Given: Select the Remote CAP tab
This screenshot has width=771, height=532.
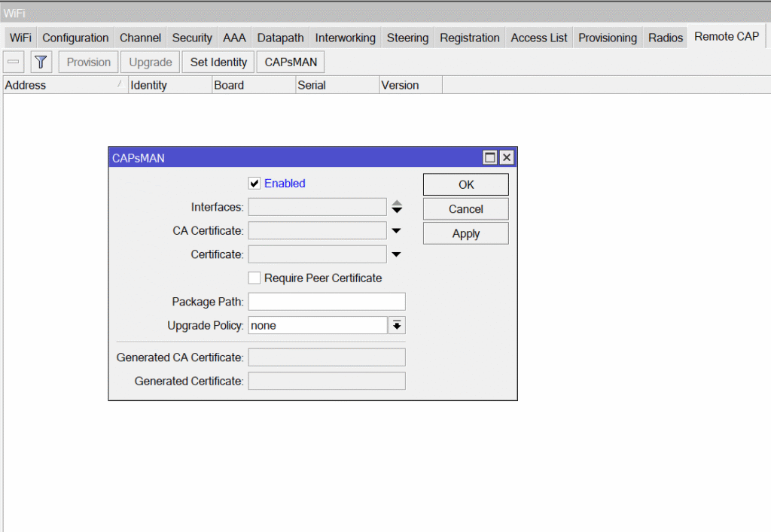Looking at the screenshot, I should 727,37.
